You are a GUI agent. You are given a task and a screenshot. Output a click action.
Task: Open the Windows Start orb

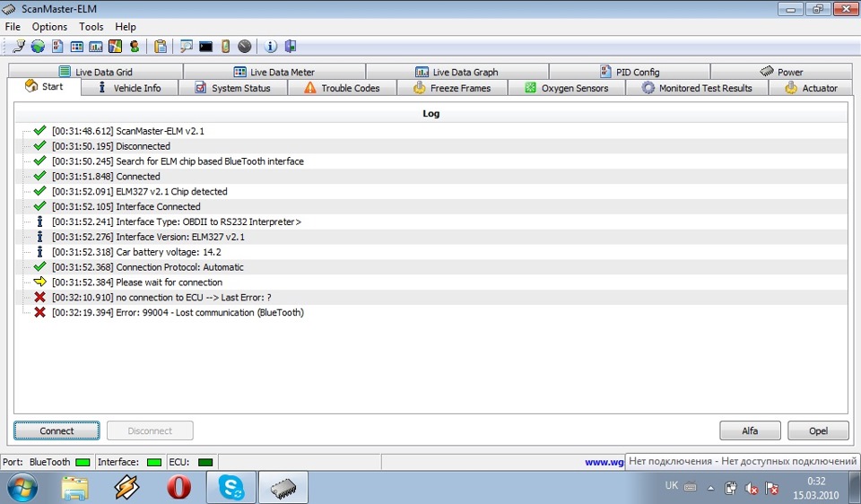pyautogui.click(x=22, y=488)
